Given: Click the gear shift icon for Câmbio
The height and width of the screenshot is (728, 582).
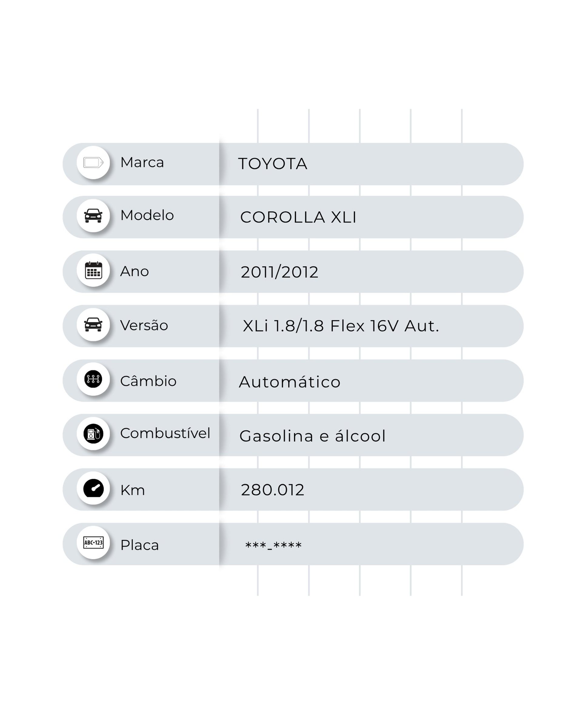Looking at the screenshot, I should point(93,379).
